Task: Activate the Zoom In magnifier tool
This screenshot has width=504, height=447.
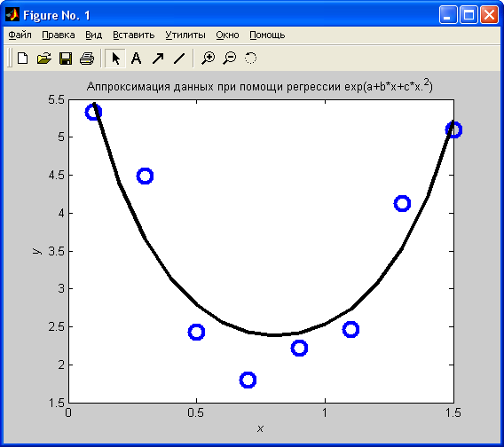Action: [208, 59]
